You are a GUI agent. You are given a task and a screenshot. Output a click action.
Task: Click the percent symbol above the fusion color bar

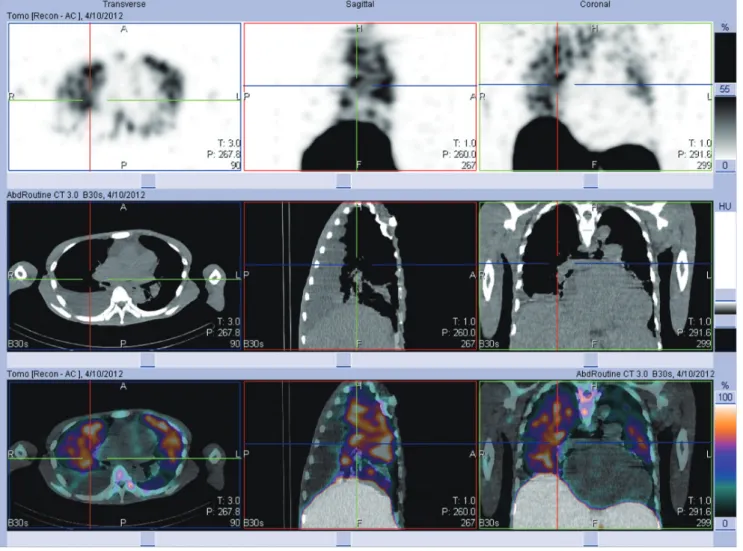pos(725,385)
